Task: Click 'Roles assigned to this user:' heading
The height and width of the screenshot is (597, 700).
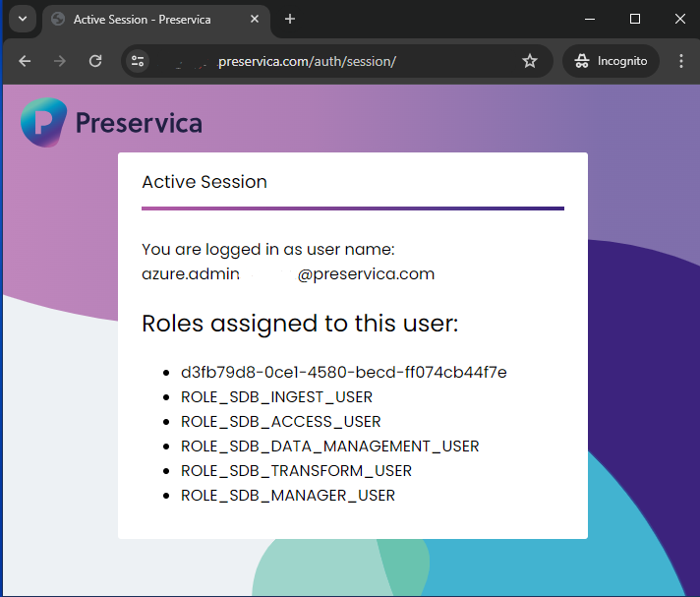Action: pos(300,324)
